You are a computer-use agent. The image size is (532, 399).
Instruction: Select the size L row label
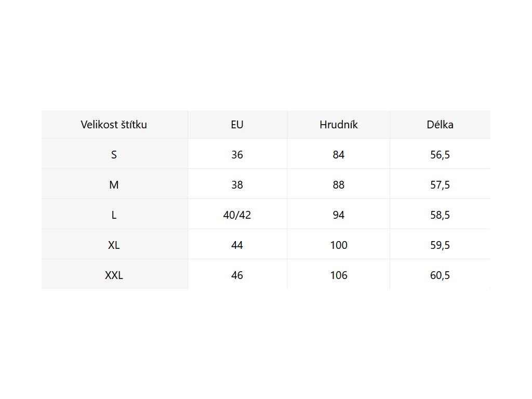pos(114,215)
